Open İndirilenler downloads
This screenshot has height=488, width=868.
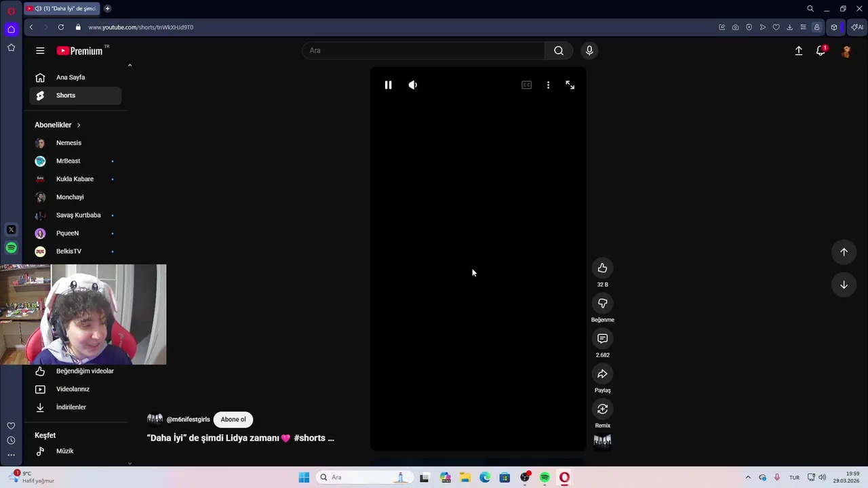[x=75, y=407]
